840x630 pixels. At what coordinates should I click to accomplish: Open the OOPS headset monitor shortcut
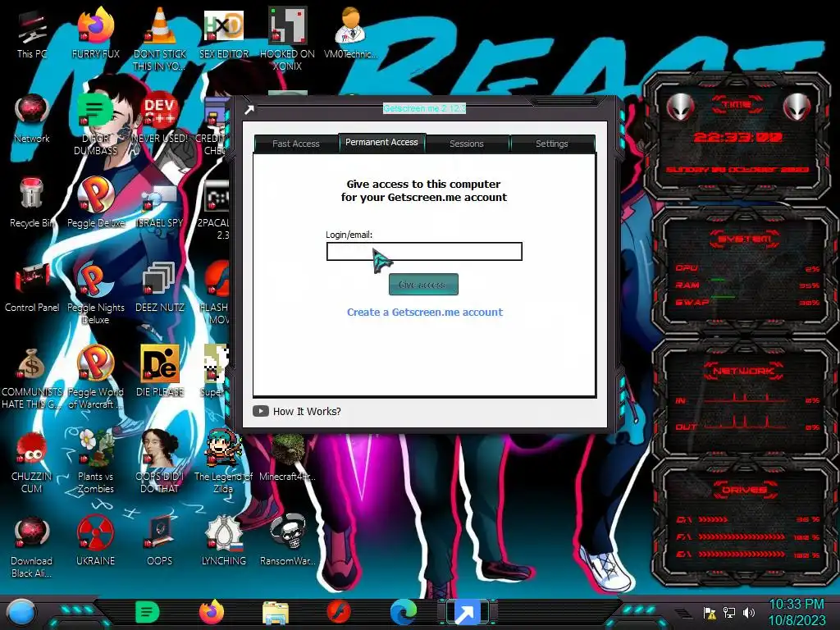pyautogui.click(x=160, y=541)
